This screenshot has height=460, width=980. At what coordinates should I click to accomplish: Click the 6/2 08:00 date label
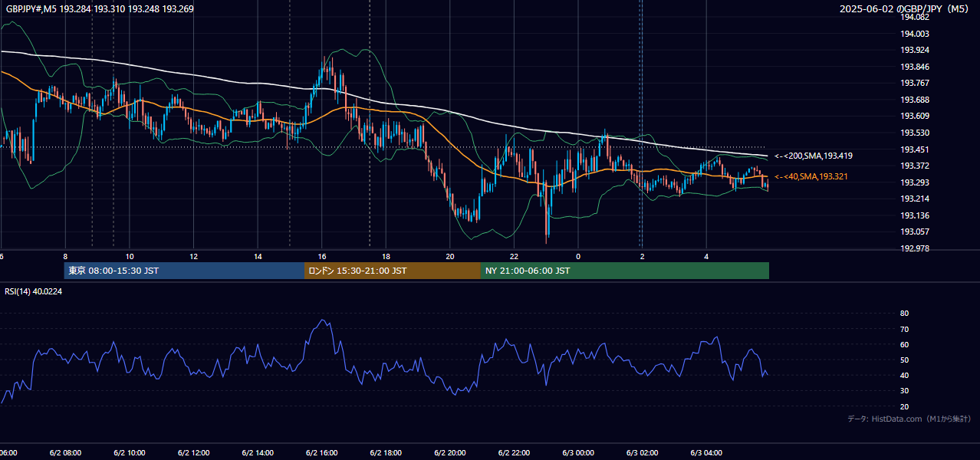coord(65,453)
